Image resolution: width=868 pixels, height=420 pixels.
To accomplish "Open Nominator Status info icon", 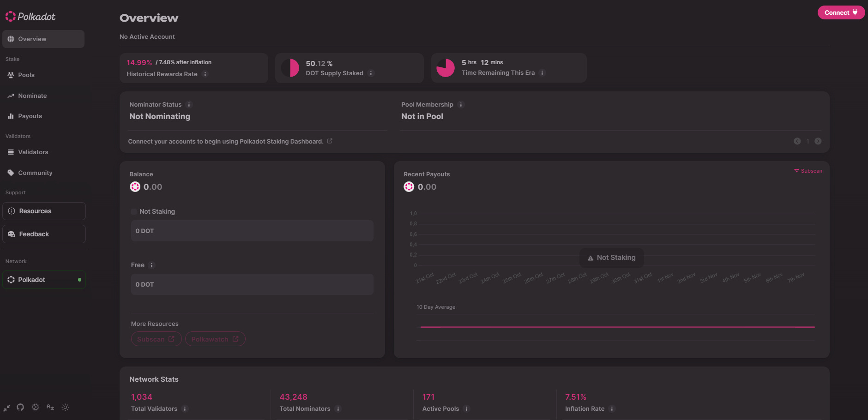I will pyautogui.click(x=189, y=105).
